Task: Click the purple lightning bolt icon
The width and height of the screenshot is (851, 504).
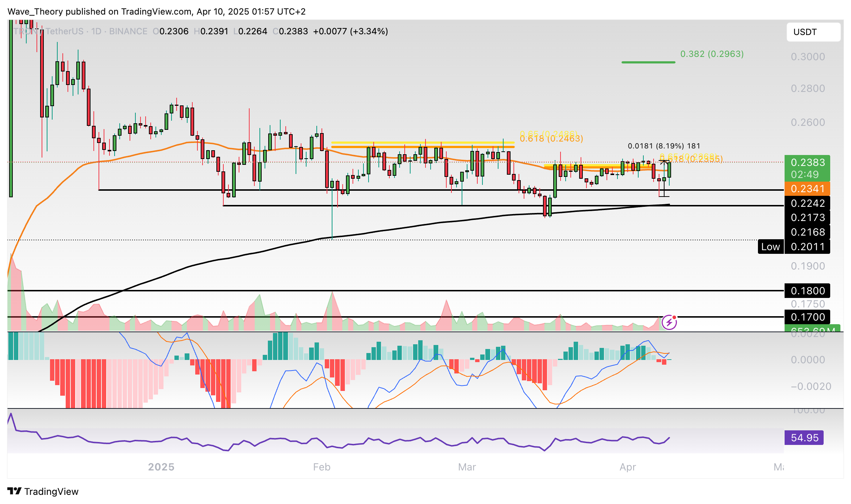Action: point(669,322)
